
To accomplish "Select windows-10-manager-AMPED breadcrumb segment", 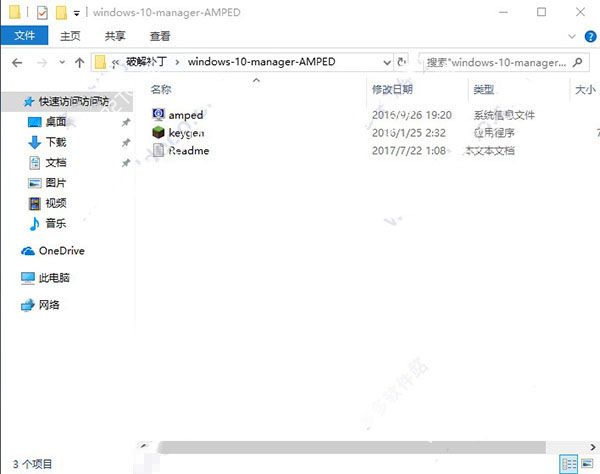I will pyautogui.click(x=262, y=62).
